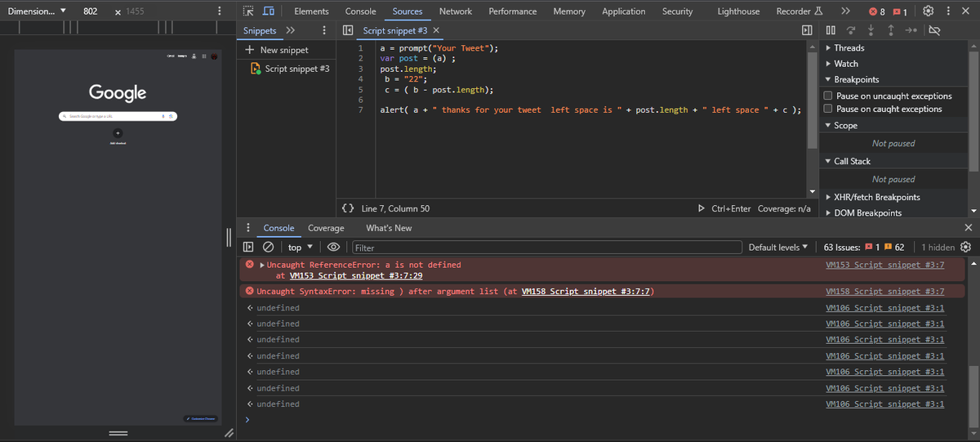The height and width of the screenshot is (442, 980).
Task: Create a live expression eye icon
Action: (333, 247)
